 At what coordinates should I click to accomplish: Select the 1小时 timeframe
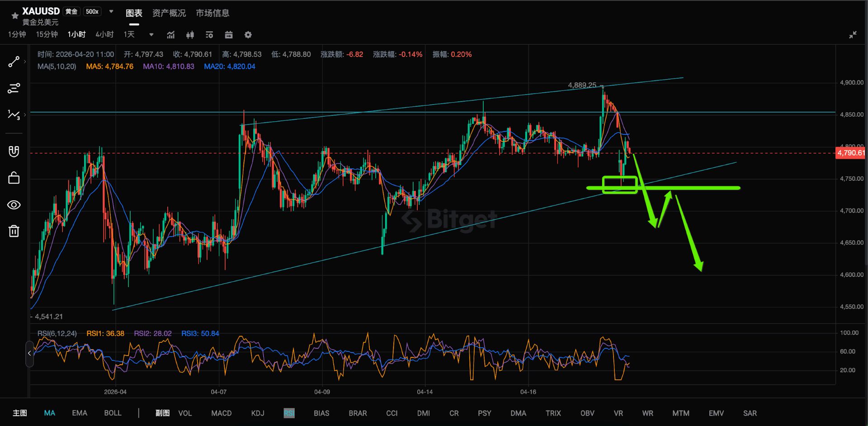point(77,34)
